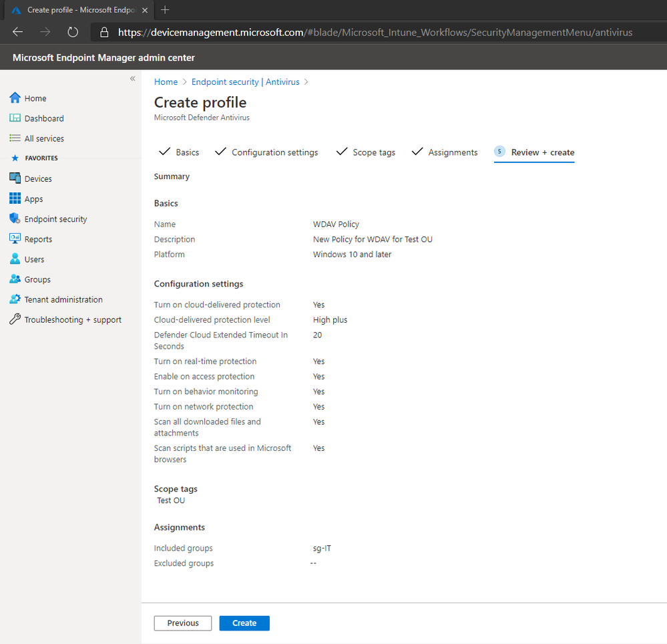Click the Previous button
The image size is (667, 644).
183,623
